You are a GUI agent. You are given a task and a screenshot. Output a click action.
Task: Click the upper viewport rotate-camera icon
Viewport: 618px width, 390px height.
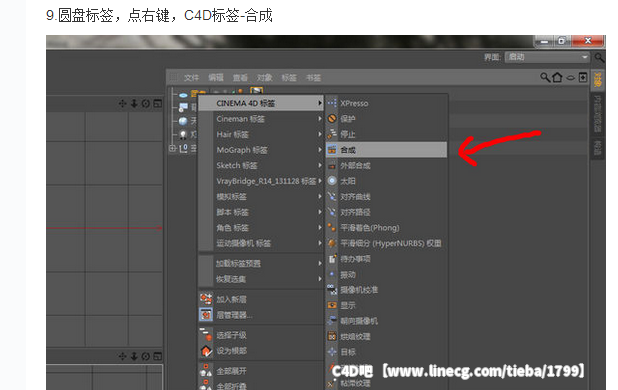point(146,104)
